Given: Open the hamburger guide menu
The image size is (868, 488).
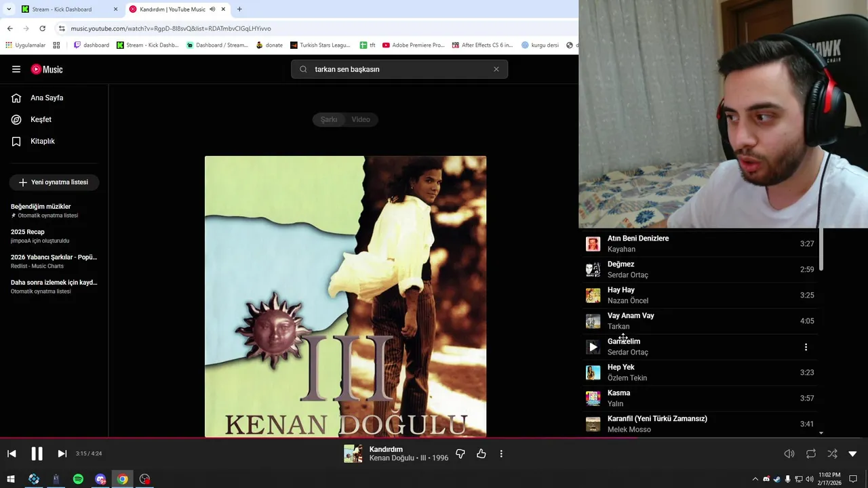Looking at the screenshot, I should (x=16, y=69).
